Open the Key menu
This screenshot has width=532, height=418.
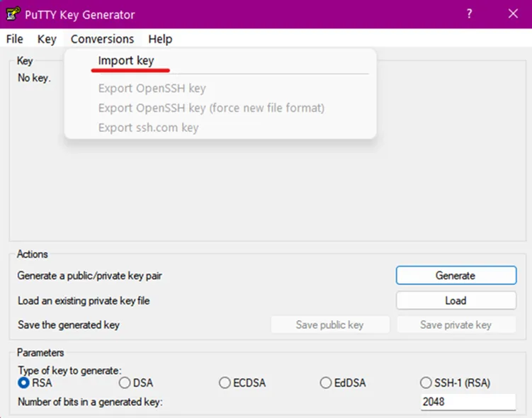(x=47, y=39)
